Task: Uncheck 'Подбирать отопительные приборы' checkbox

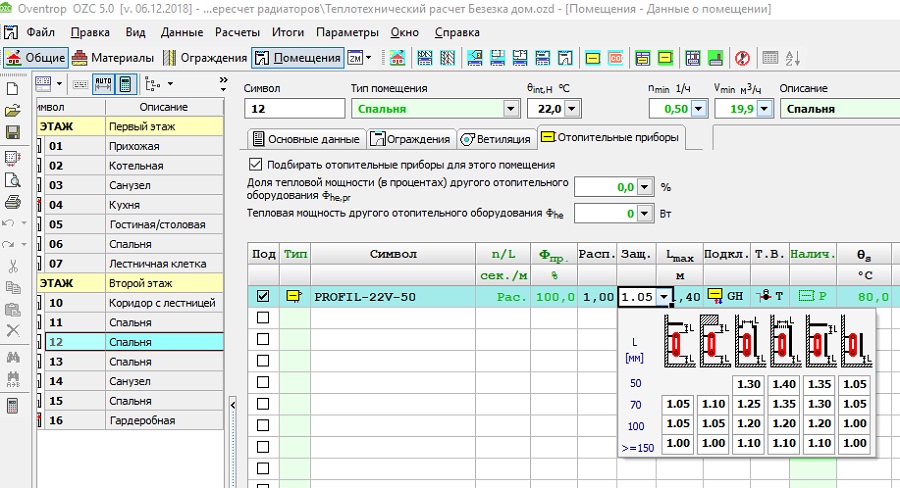Action: (x=256, y=164)
